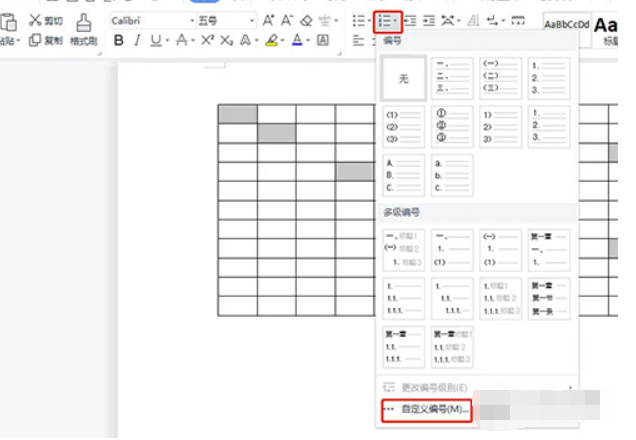The height and width of the screenshot is (440, 636).
Task: Choose multilevel 1. 1.1. 1.1.1. with headings
Action: (500, 298)
